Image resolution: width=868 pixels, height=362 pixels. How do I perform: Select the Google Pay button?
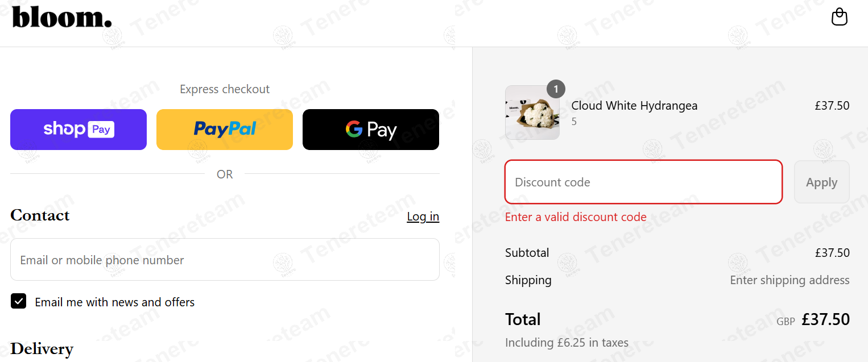[371, 130]
